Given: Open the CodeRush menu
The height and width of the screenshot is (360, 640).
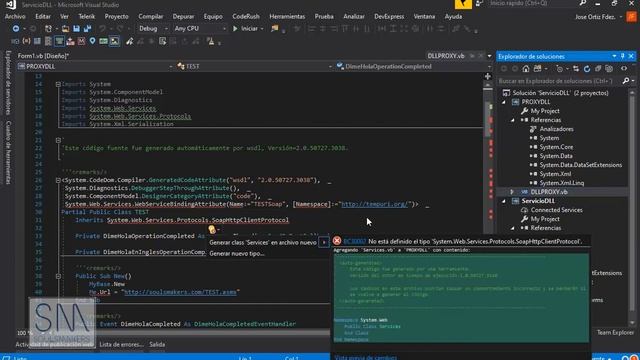Looking at the screenshot, I should click(x=246, y=17).
